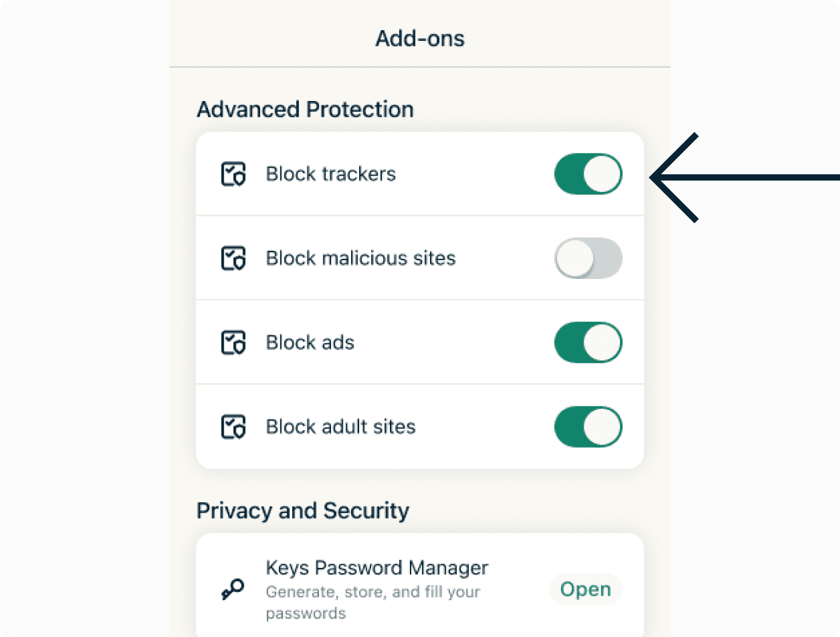Click the Privacy and Security section heading
This screenshot has height=637, width=840.
click(303, 511)
